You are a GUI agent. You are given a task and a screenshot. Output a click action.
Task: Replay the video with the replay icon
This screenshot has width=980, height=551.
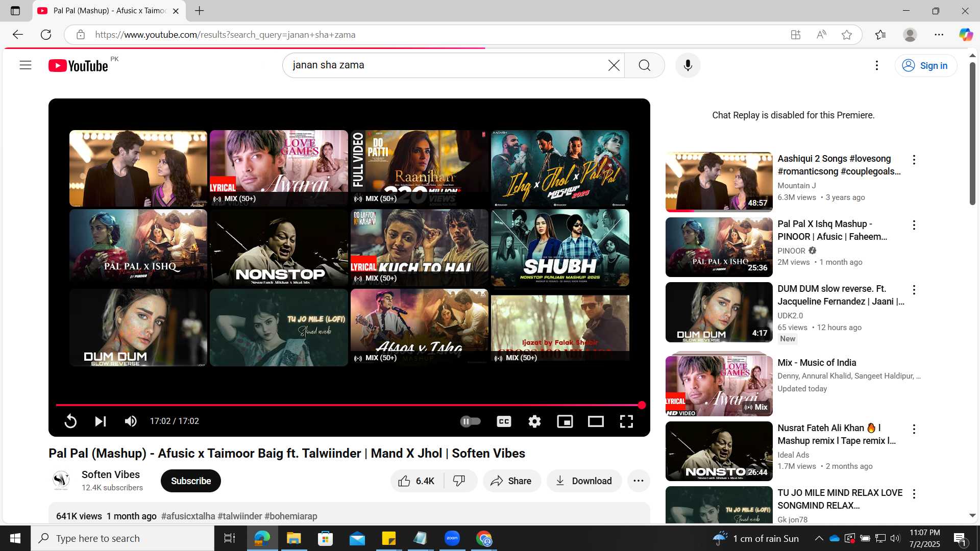[70, 421]
